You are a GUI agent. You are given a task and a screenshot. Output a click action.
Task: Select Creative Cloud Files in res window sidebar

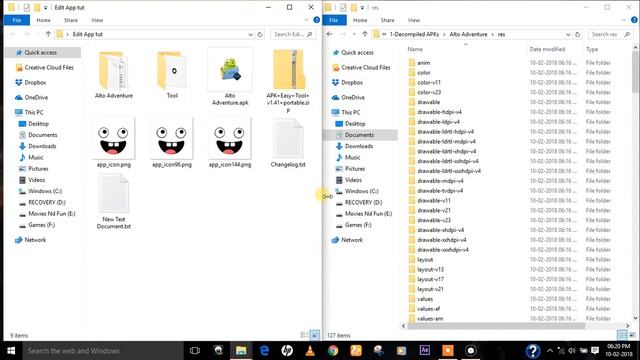[366, 67]
